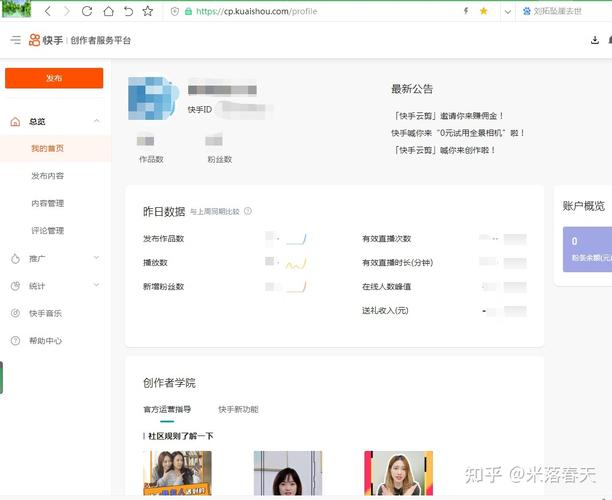Click the 播放数 trend sparkline

296,263
